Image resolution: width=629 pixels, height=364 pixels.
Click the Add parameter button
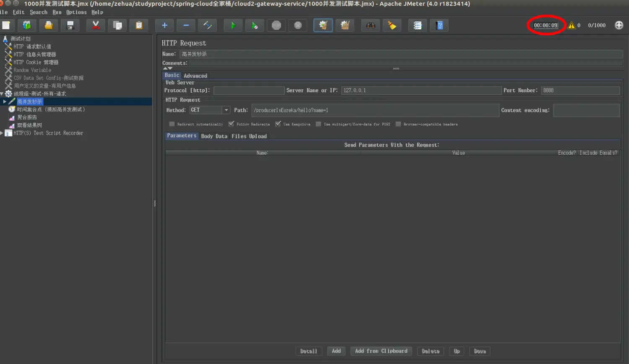tap(336, 351)
